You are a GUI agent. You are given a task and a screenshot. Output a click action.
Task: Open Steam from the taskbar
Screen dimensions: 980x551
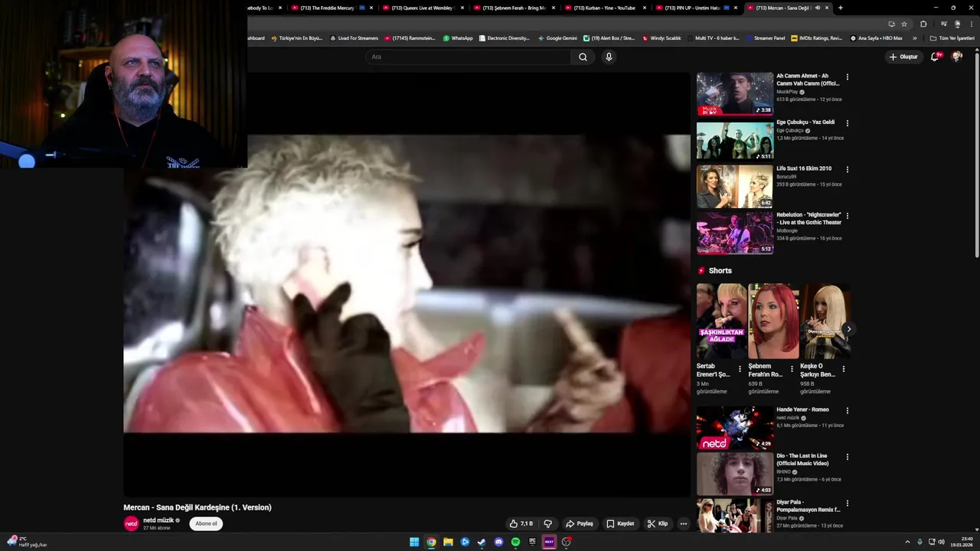tap(482, 542)
